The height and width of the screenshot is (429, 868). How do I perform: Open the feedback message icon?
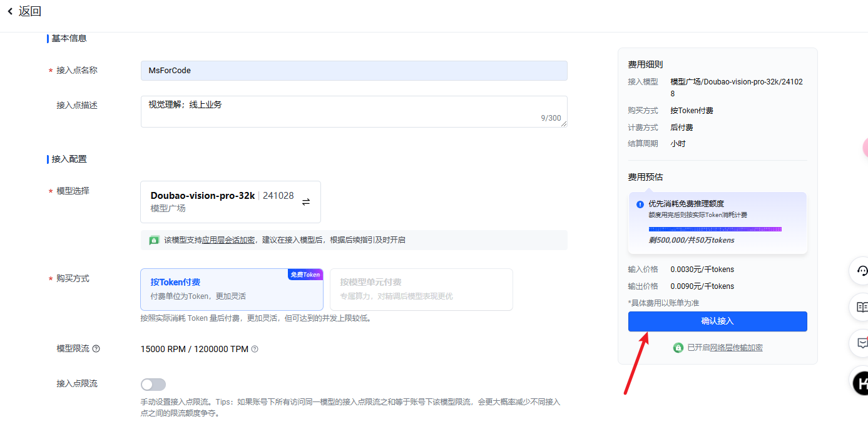pos(862,343)
